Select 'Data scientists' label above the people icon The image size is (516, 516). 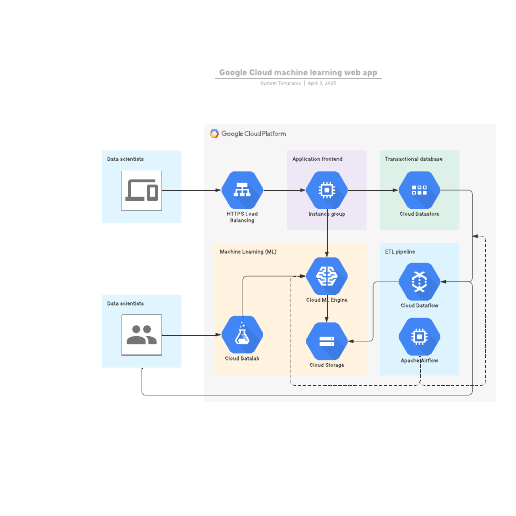125,303
